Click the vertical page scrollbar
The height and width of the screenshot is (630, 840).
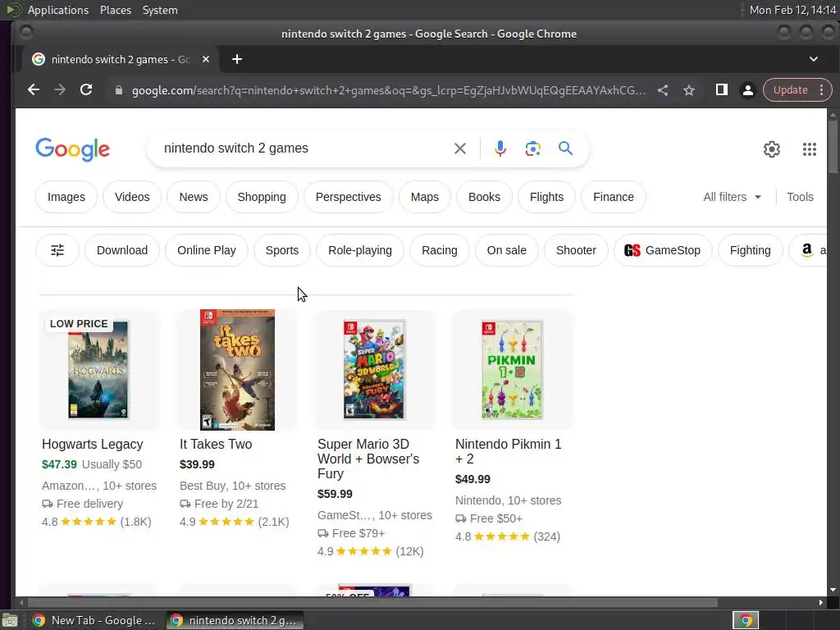coord(833,147)
